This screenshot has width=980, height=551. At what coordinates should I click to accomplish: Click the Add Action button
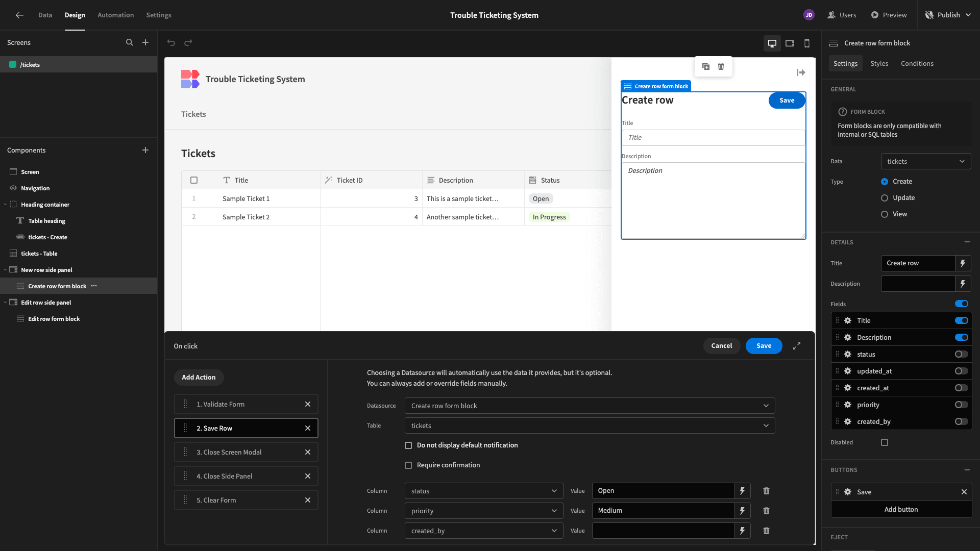tap(199, 377)
